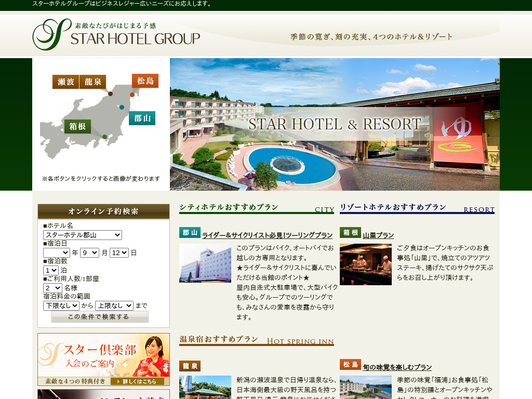532x399 pixels.
Task: Select the 松島 map button
Action: point(145,81)
